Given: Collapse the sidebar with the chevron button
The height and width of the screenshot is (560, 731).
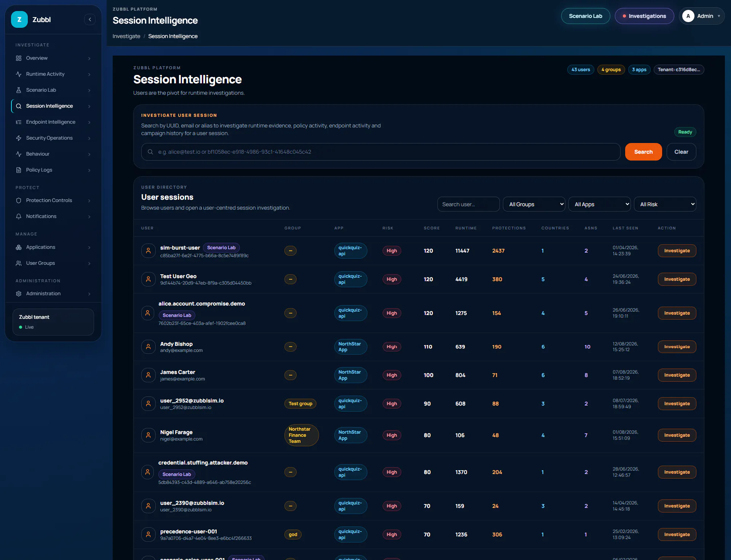Looking at the screenshot, I should (x=90, y=19).
